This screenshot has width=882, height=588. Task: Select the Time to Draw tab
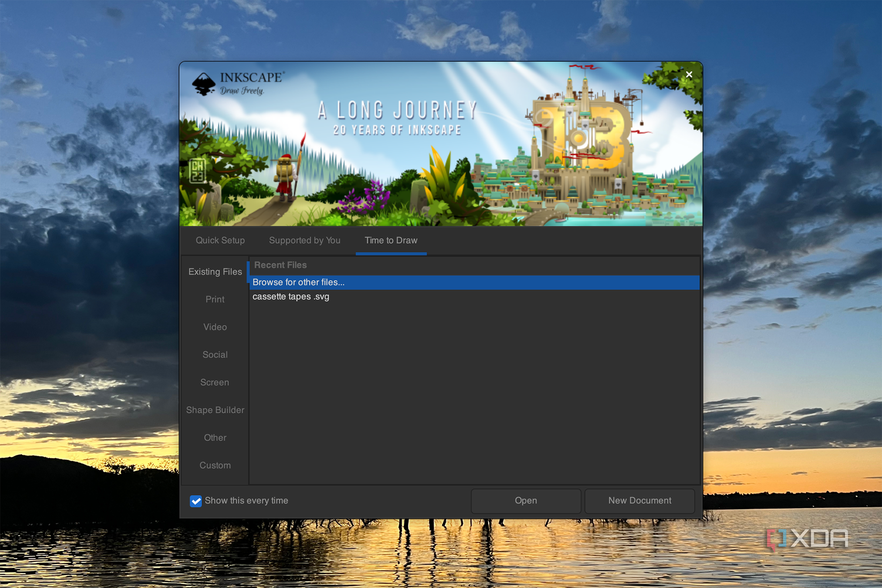coord(391,240)
